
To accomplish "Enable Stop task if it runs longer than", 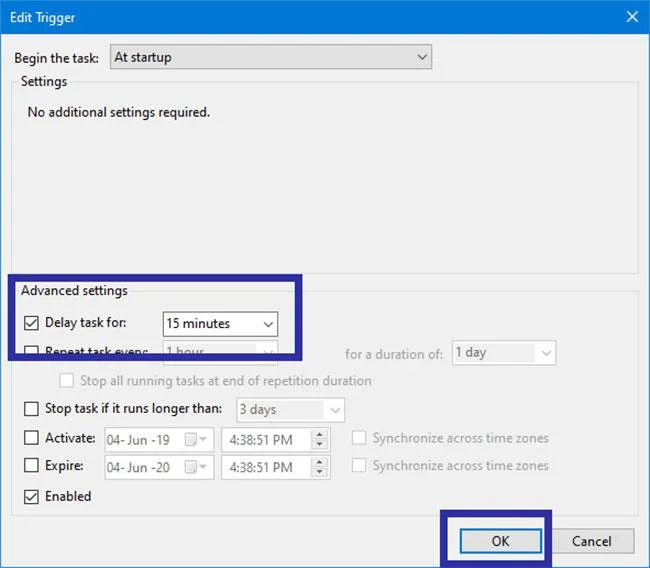I will click(32, 409).
